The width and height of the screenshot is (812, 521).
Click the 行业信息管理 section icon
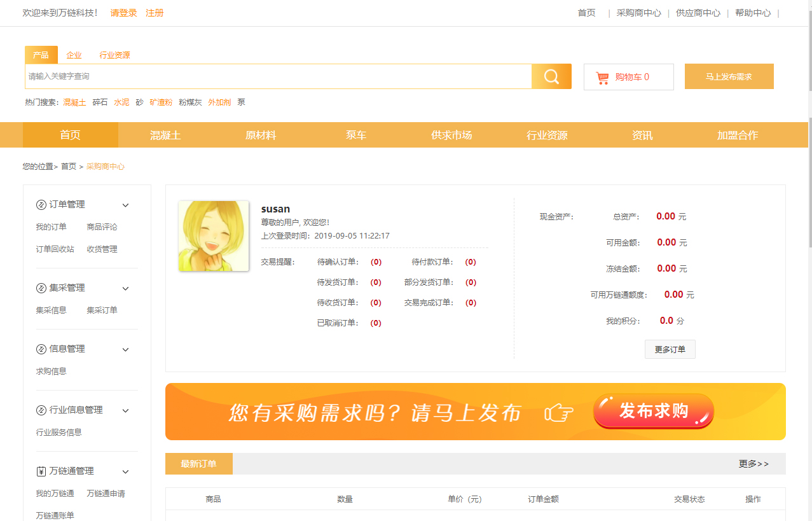[41, 410]
